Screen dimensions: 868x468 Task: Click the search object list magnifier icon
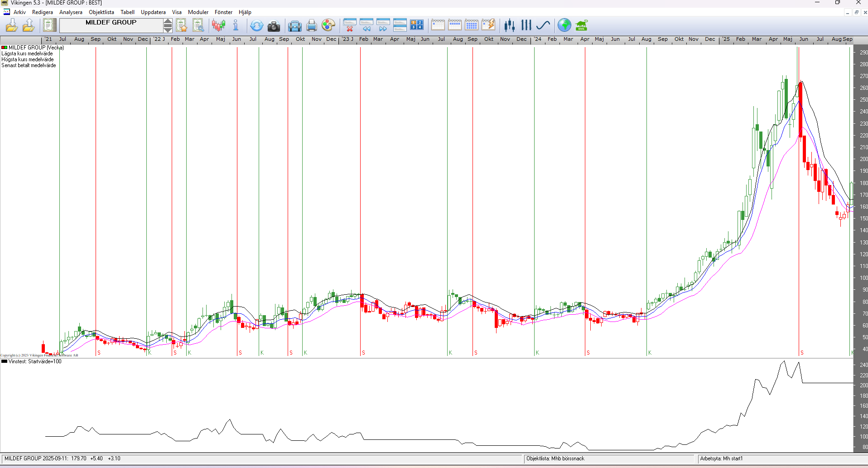point(198,25)
